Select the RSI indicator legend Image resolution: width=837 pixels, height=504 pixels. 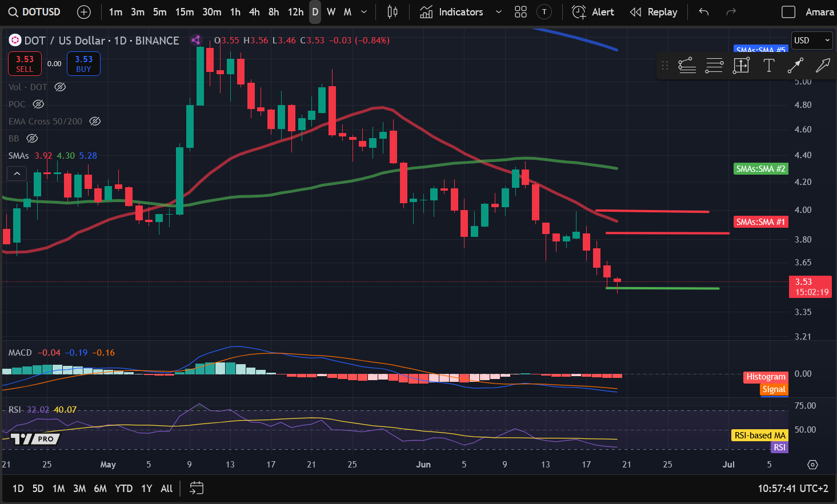[x=15, y=410]
